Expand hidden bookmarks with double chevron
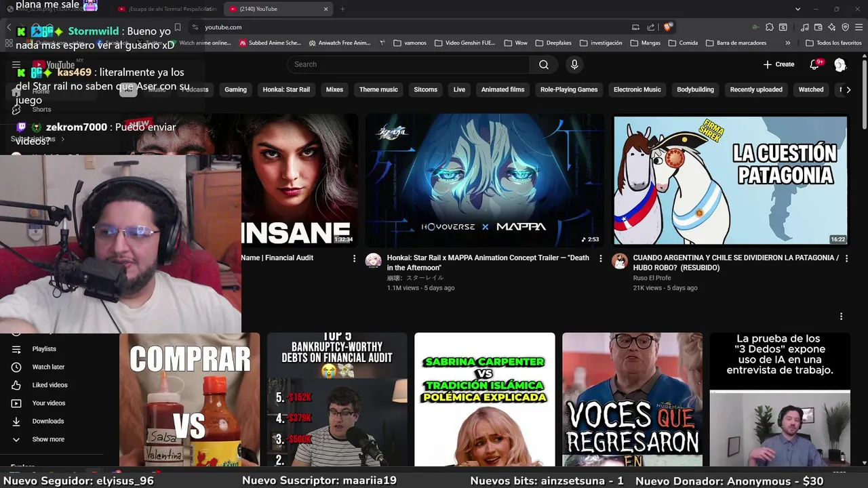 click(787, 43)
